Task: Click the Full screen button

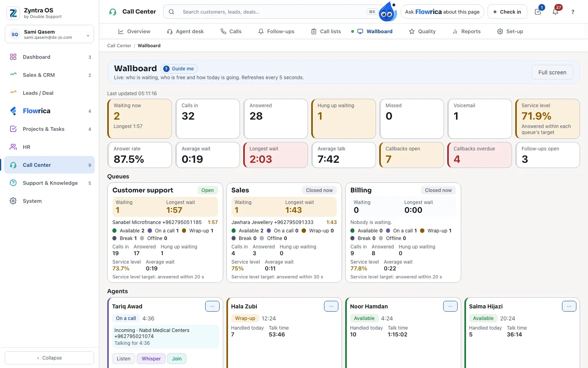Action: [x=552, y=72]
